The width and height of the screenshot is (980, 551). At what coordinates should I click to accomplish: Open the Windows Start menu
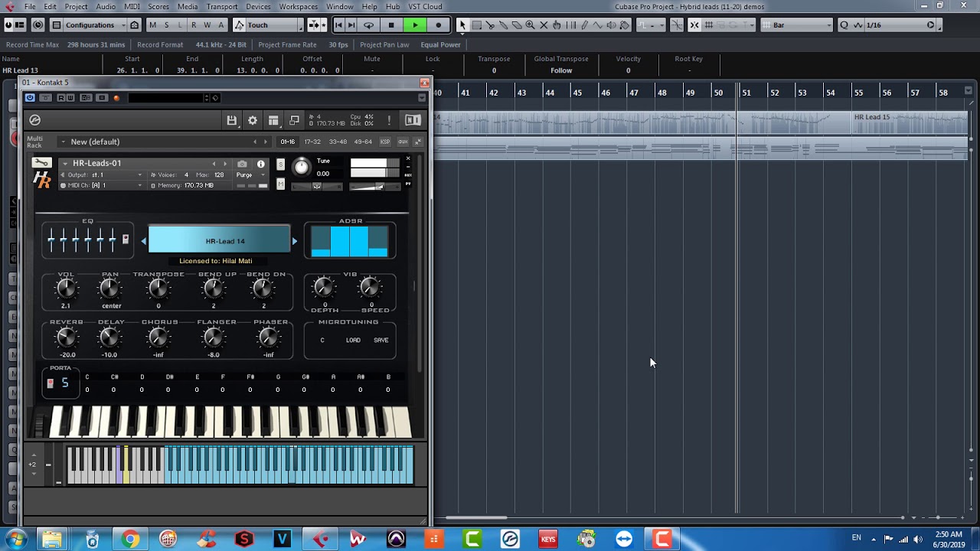[x=16, y=540]
